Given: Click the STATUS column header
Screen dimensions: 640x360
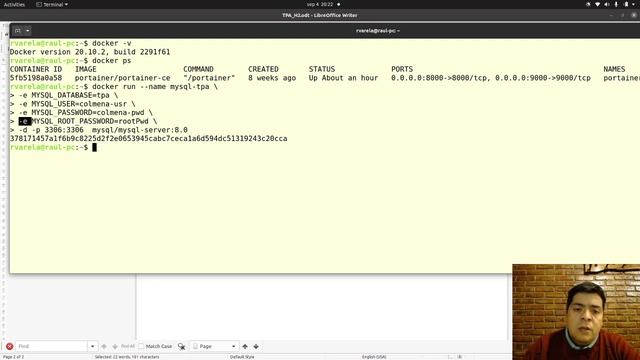Looking at the screenshot, I should coord(322,69).
